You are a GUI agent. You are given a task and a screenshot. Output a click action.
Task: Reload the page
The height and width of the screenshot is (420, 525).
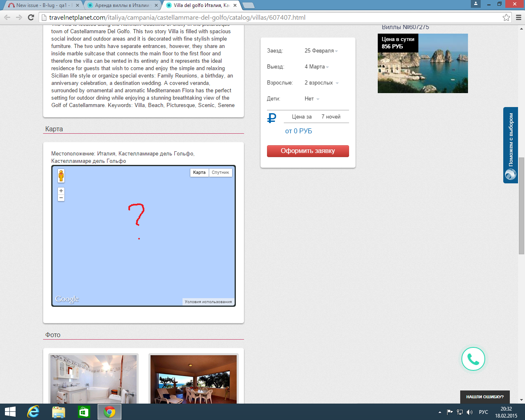[x=31, y=17]
